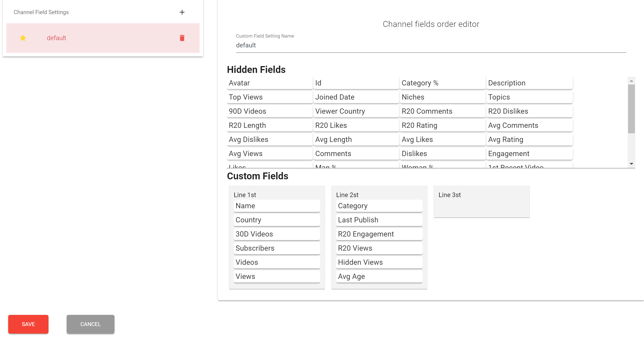Expand Line 2st custom fields section
This screenshot has height=342, width=644.
pyautogui.click(x=347, y=195)
